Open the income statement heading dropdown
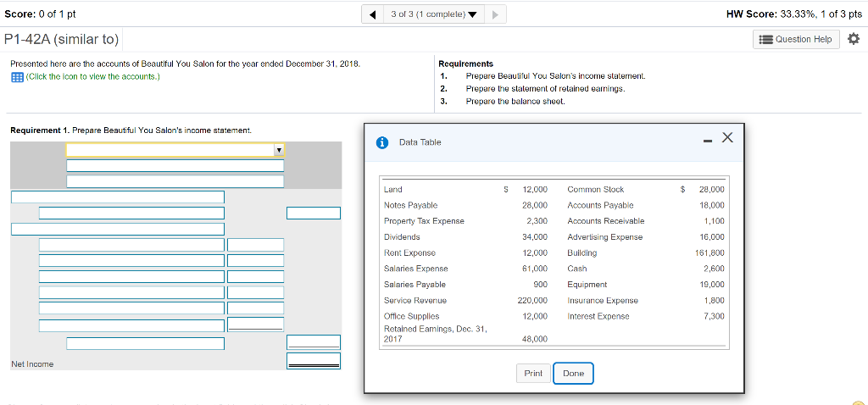This screenshot has height=405, width=868. pos(175,149)
